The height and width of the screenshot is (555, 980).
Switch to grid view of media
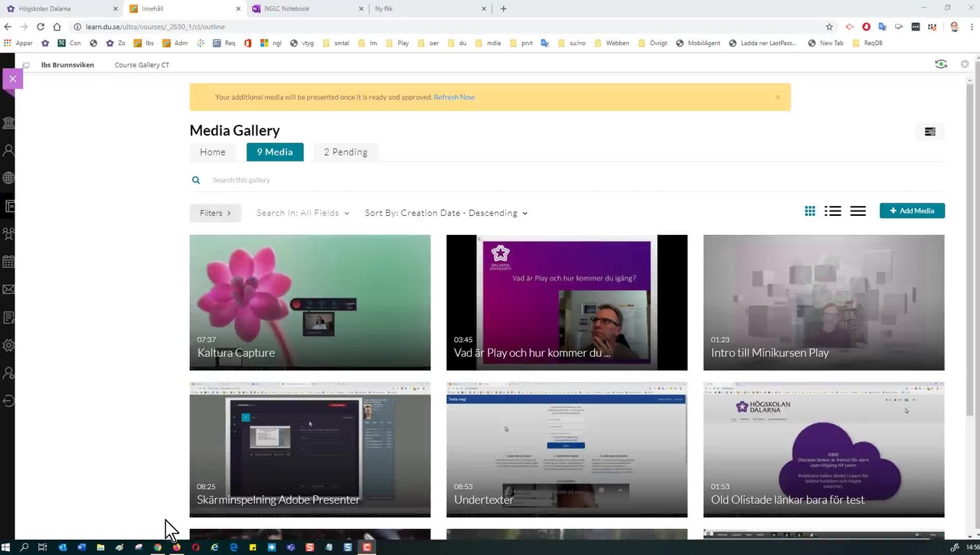click(x=809, y=211)
